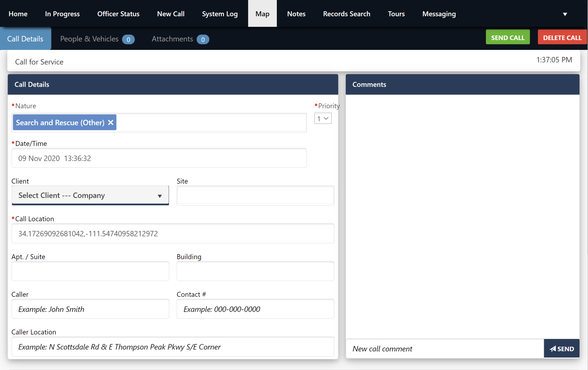The image size is (588, 370).
Task: Submit a comment with the SEND button
Action: [x=561, y=349]
